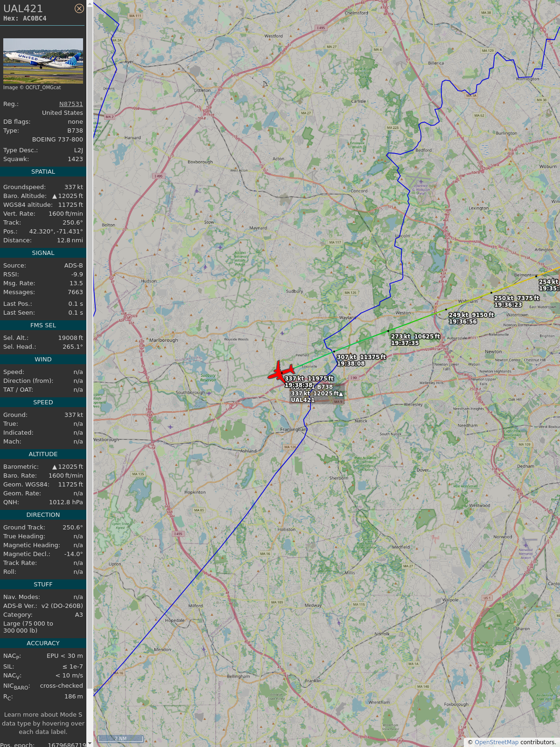
Task: Click the small airplane icon near Hanscom Field
Action: tap(421, 182)
